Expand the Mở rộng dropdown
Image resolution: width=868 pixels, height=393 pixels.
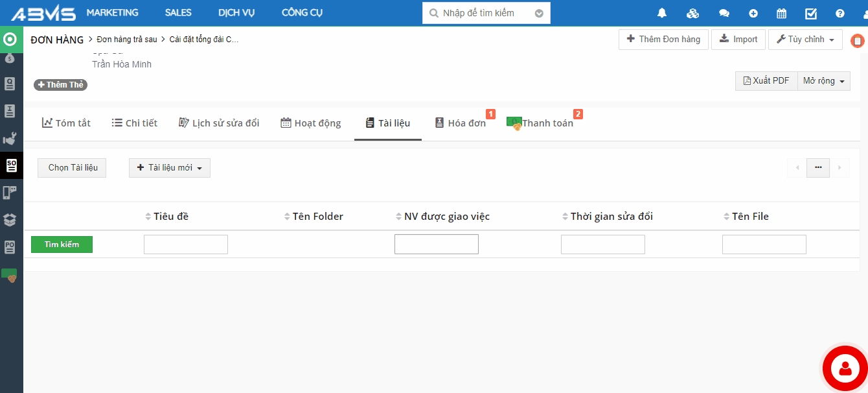(x=824, y=81)
